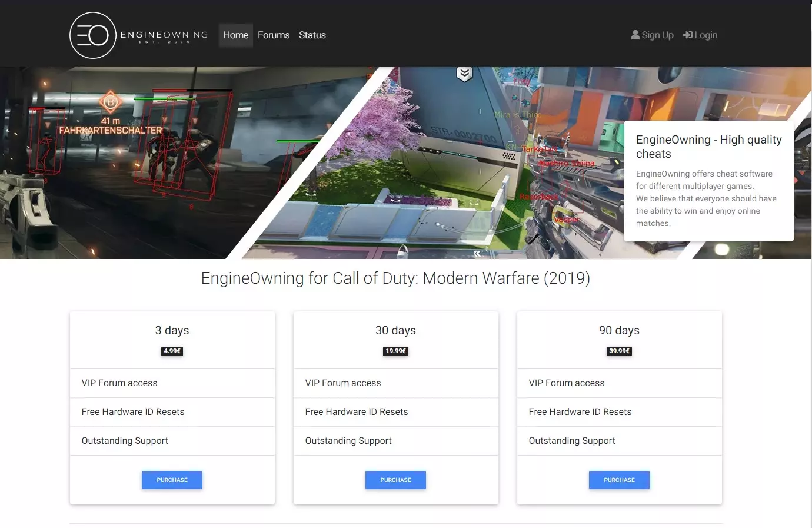The height and width of the screenshot is (528, 812).
Task: Click the person icon beside Sign Up
Action: (635, 35)
